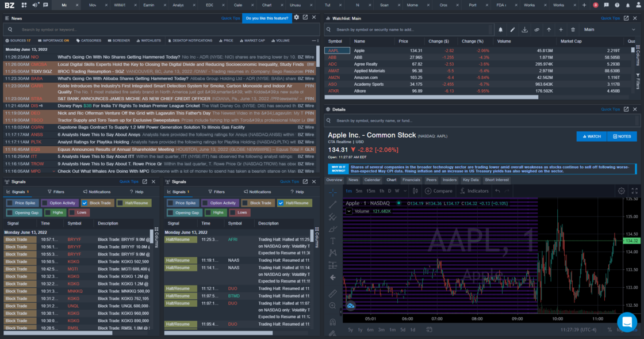Create an alert using the watchlist bell icon
The height and width of the screenshot is (339, 644).
coord(500,29)
